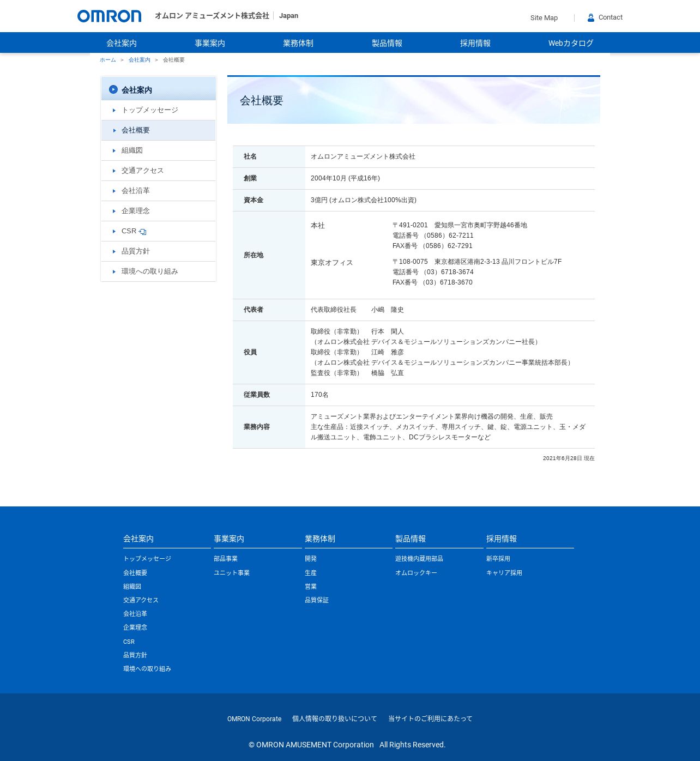Viewport: 700px width, 761px height.
Task: Select 環境への取り組み in the sidebar
Action: click(x=159, y=271)
